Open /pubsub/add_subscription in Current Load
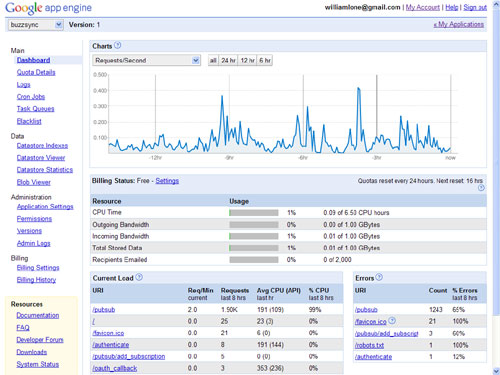The height and width of the screenshot is (375, 500). (x=129, y=356)
